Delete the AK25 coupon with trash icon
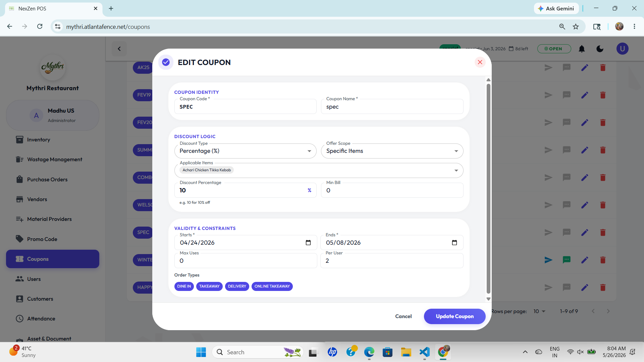The image size is (644, 362). tap(603, 67)
